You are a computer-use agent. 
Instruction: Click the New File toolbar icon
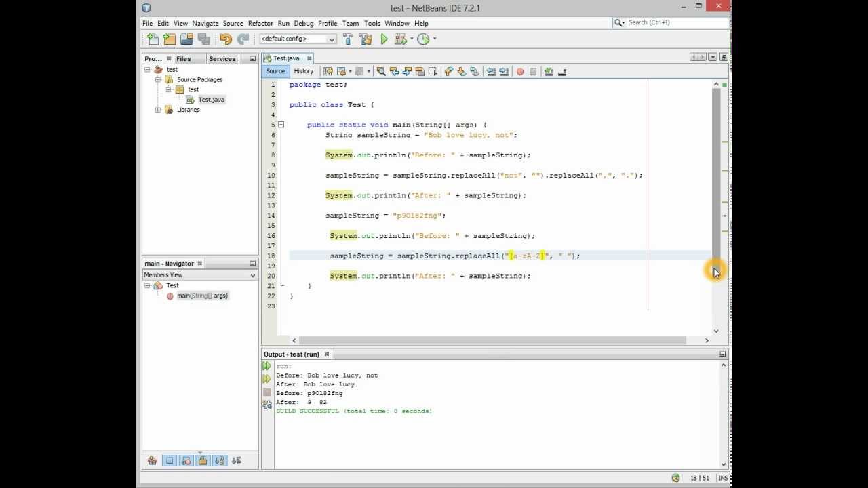153,39
